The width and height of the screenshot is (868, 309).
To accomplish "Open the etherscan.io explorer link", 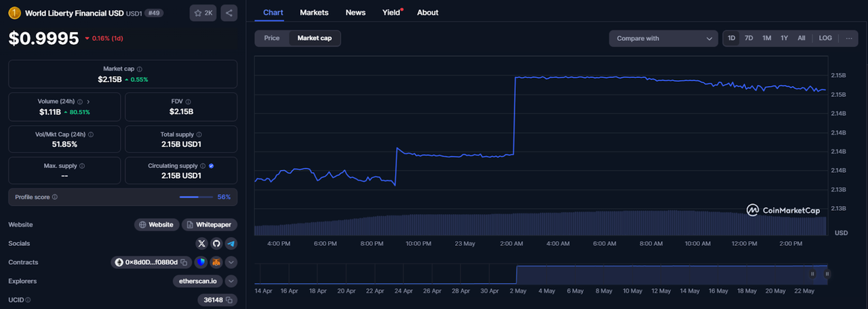I will pyautogui.click(x=198, y=281).
